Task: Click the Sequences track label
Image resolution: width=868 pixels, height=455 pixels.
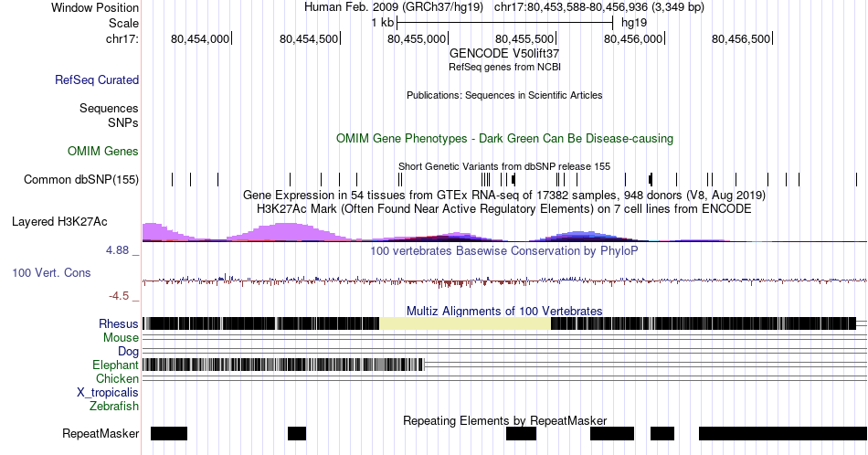Action: point(109,108)
